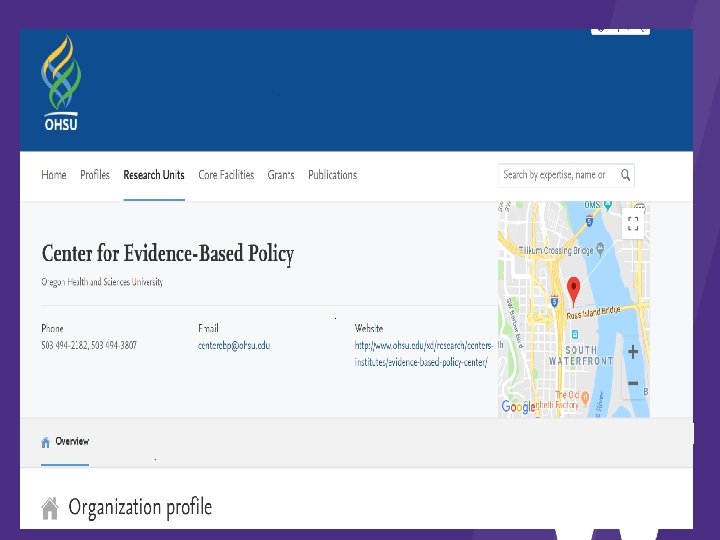Click the South Waterfront label on map
Viewport: 720px width, 540px height.
click(x=581, y=355)
